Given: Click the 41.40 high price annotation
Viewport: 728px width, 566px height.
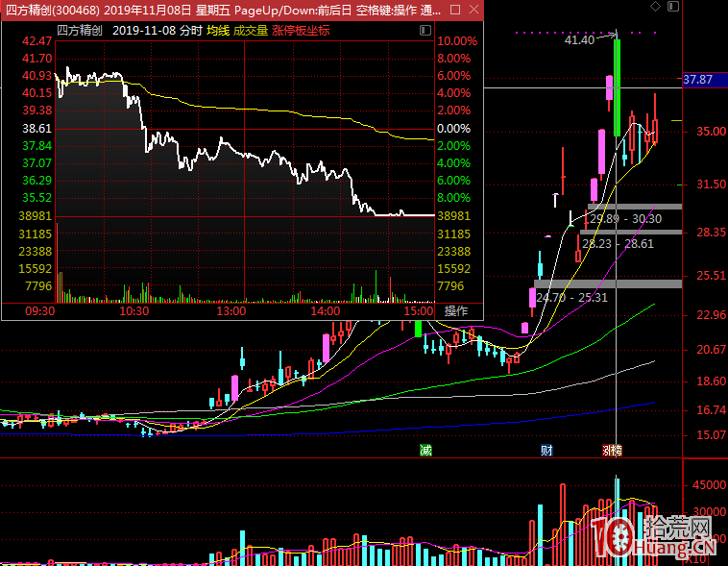Looking at the screenshot, I should pyautogui.click(x=579, y=40).
